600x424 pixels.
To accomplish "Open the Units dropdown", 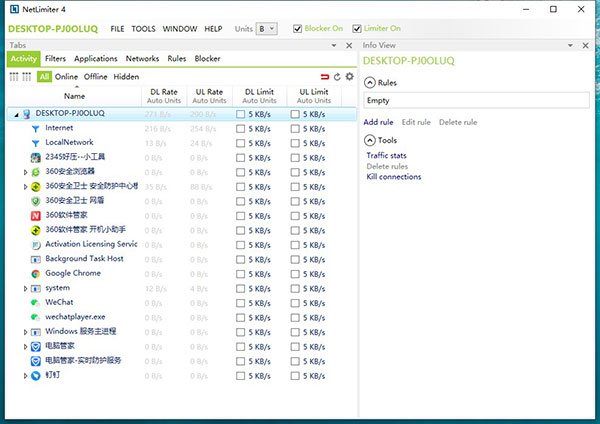I will pos(266,29).
